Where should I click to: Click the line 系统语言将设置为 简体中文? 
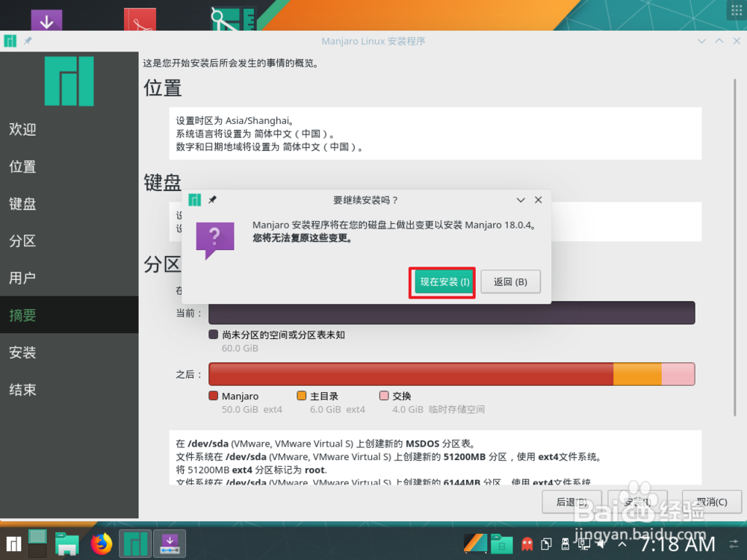coord(255,134)
